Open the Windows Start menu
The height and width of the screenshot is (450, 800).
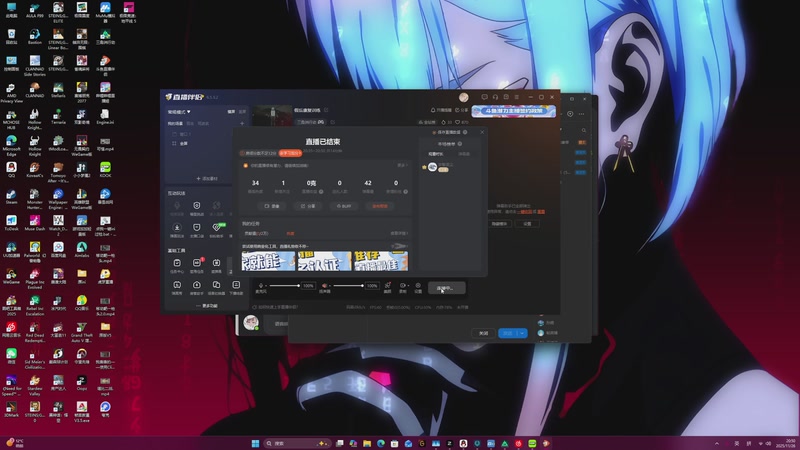(255, 443)
